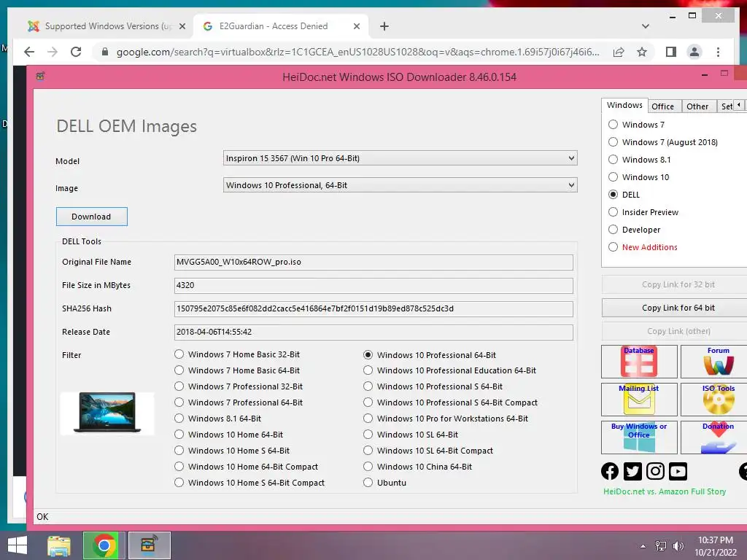Filter by Ubuntu
The image size is (747, 560).
click(x=385, y=483)
